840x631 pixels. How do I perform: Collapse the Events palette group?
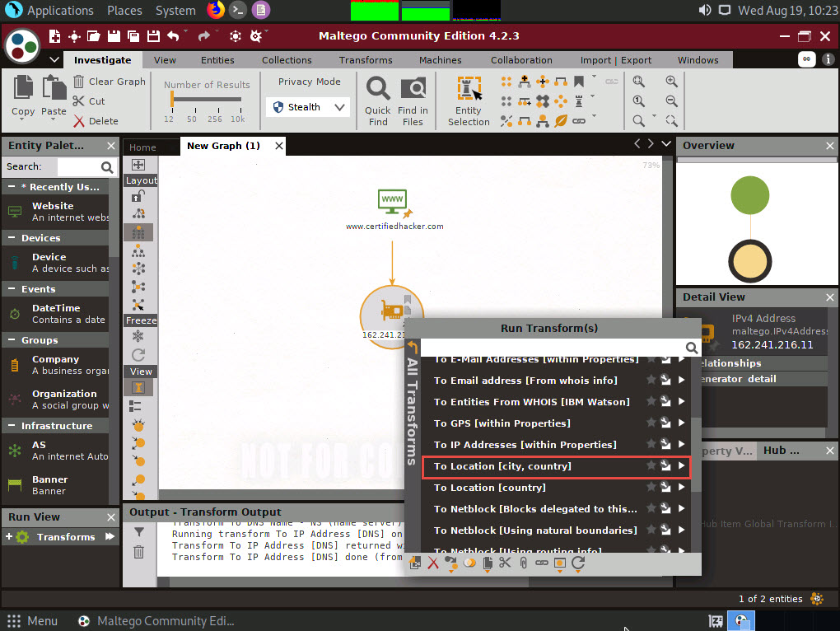12,288
